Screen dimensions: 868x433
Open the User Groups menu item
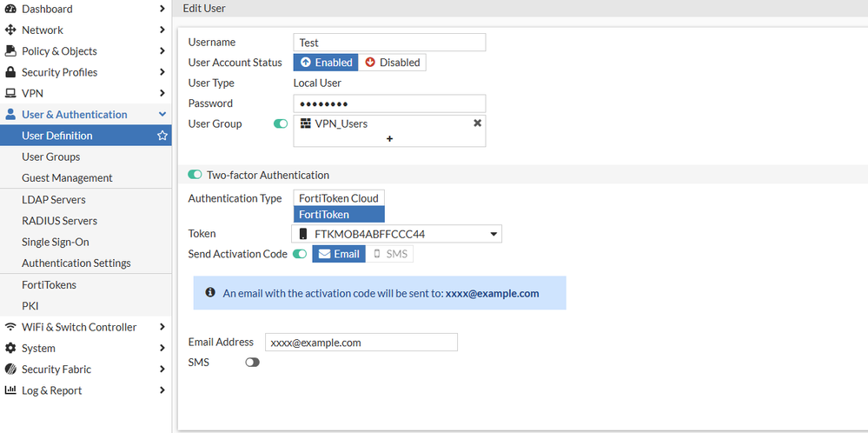pyautogui.click(x=50, y=157)
